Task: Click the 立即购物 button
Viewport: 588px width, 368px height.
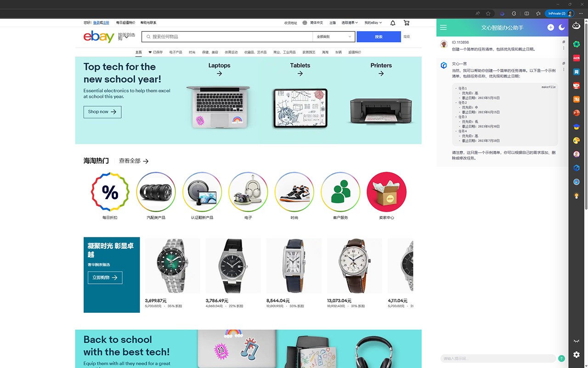Action: coord(105,277)
